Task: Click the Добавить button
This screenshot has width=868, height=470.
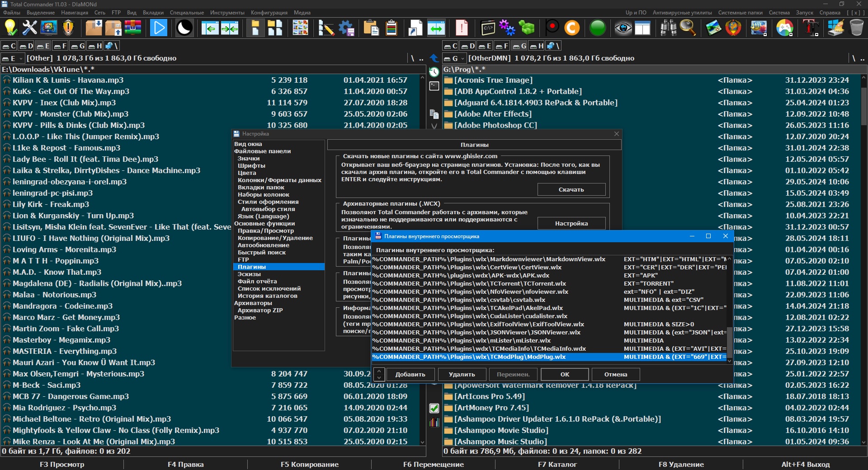Action: pyautogui.click(x=410, y=374)
